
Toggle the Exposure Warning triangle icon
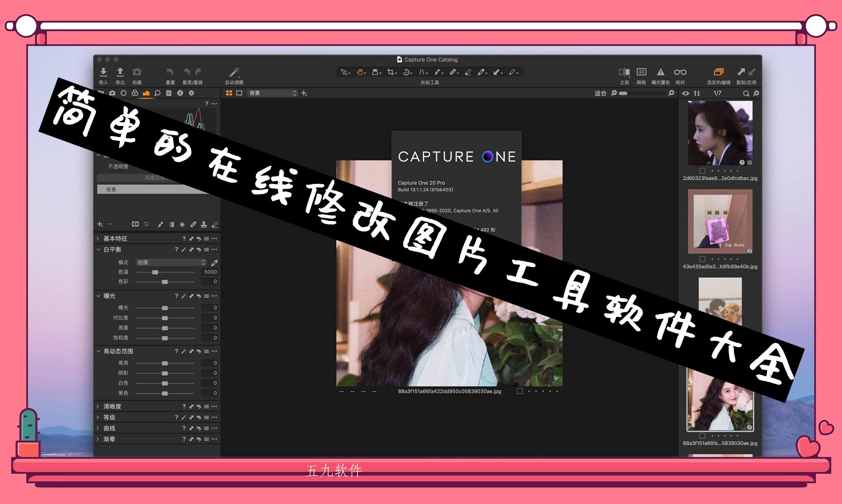pyautogui.click(x=660, y=72)
